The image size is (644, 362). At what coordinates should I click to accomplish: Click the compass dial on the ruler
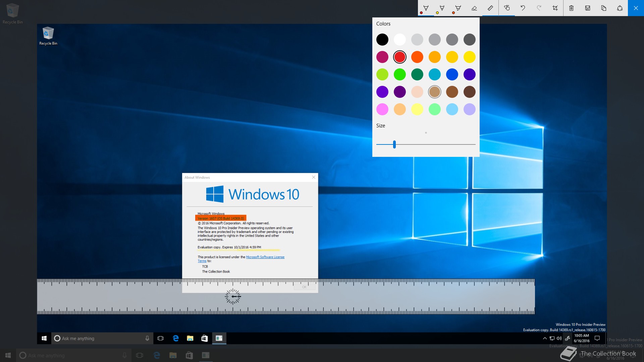tap(233, 297)
